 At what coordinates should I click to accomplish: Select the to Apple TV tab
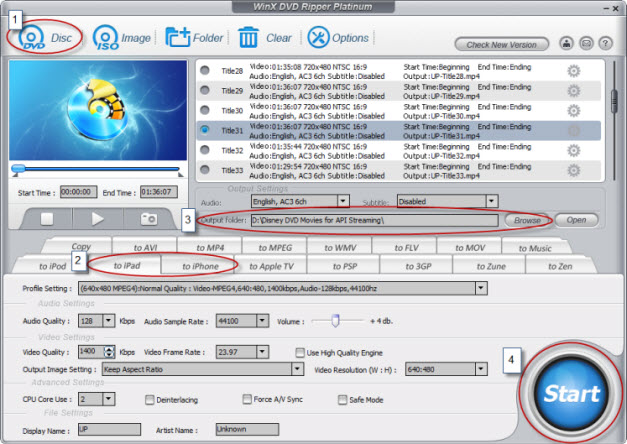click(271, 266)
